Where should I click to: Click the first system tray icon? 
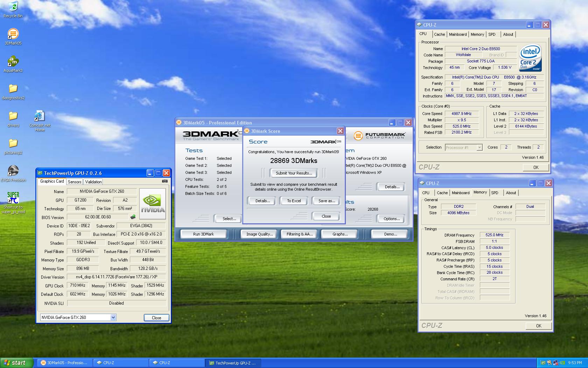[x=543, y=363]
